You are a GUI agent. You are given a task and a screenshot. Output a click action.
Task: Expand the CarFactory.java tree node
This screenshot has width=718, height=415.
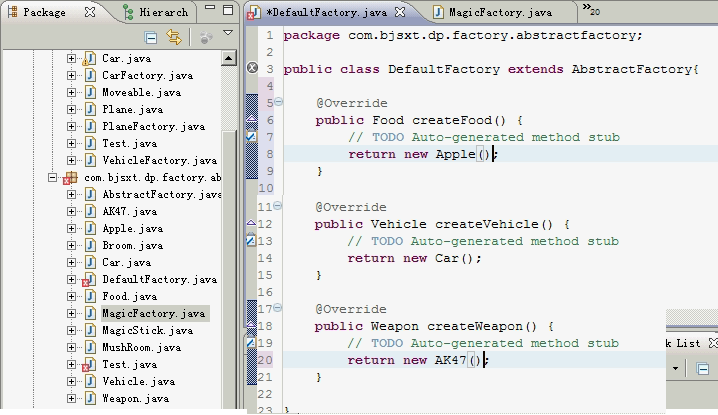click(72, 75)
